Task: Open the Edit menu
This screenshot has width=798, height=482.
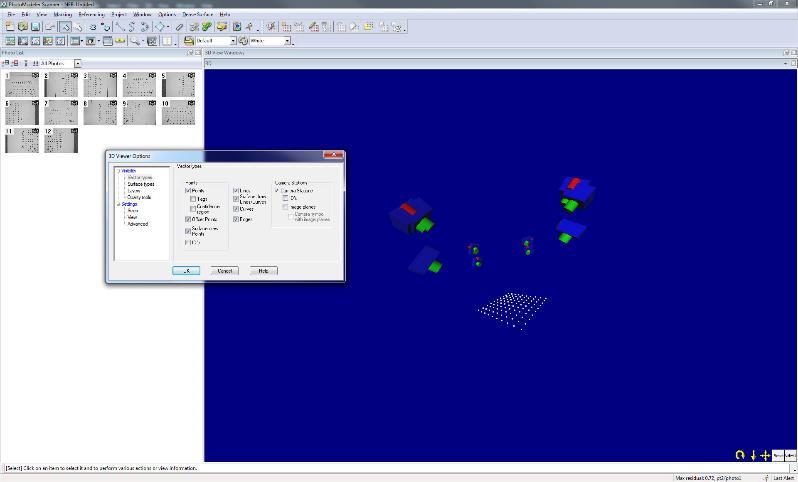Action: pos(25,14)
